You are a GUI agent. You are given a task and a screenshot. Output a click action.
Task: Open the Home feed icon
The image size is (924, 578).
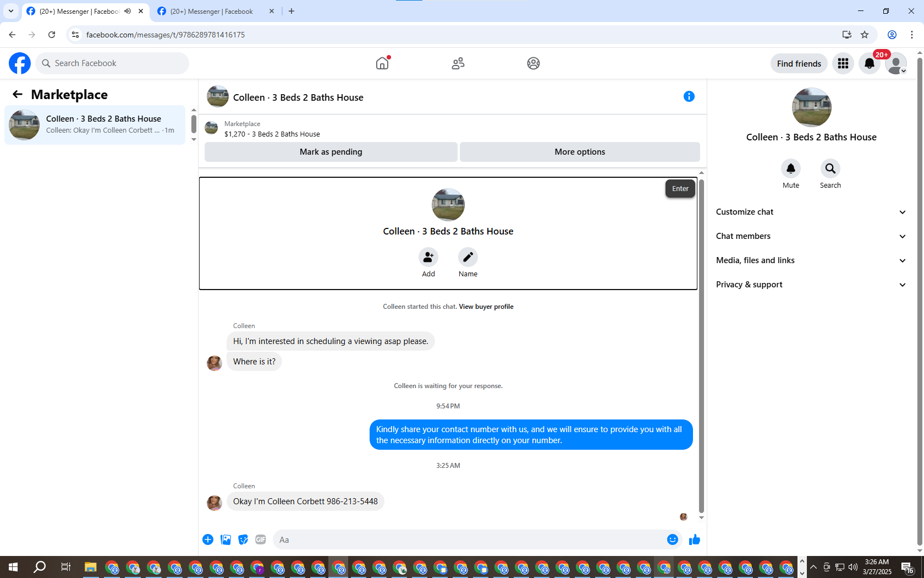click(x=382, y=63)
